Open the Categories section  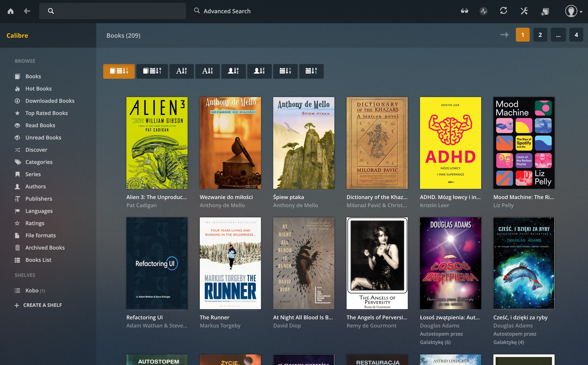39,162
